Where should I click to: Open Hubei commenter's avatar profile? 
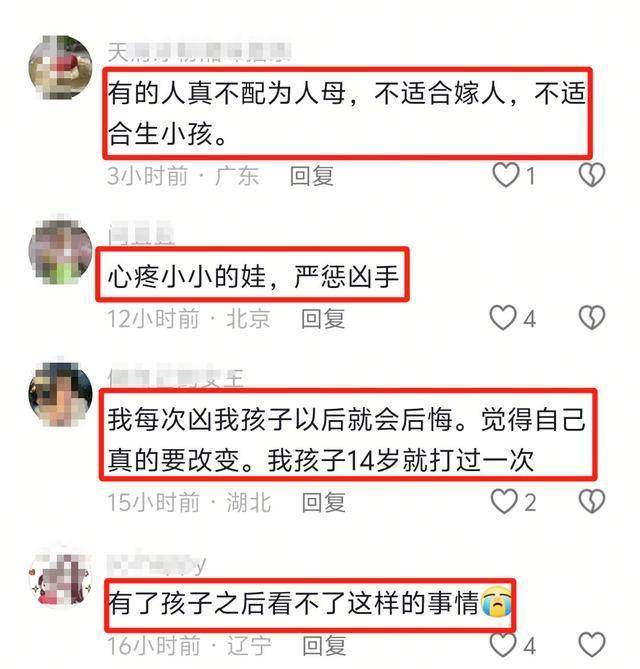[x=60, y=394]
